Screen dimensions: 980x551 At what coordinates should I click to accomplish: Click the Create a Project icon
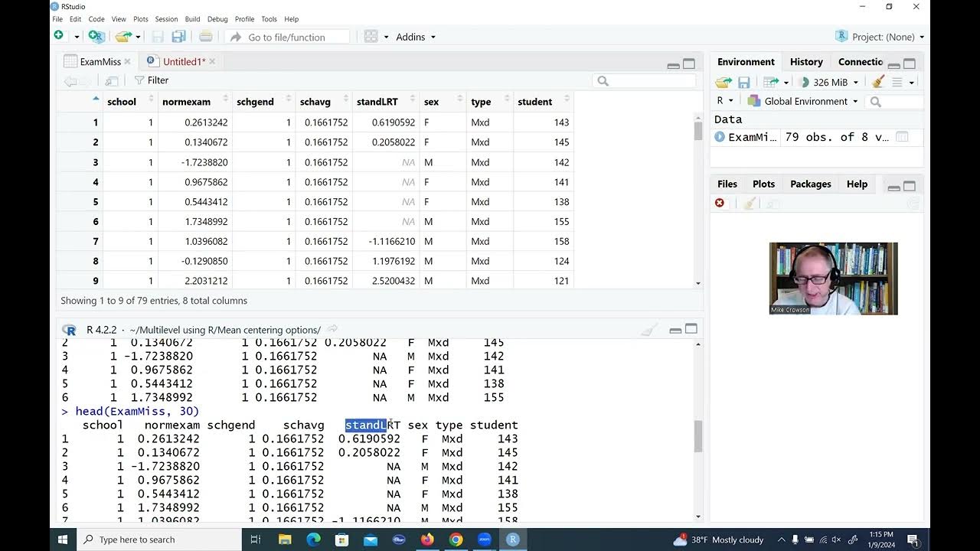[96, 36]
